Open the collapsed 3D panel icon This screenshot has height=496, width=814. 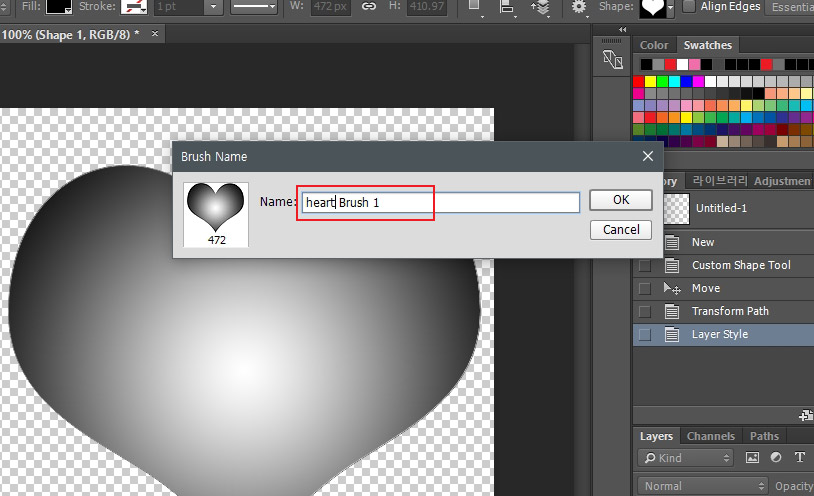[x=613, y=59]
